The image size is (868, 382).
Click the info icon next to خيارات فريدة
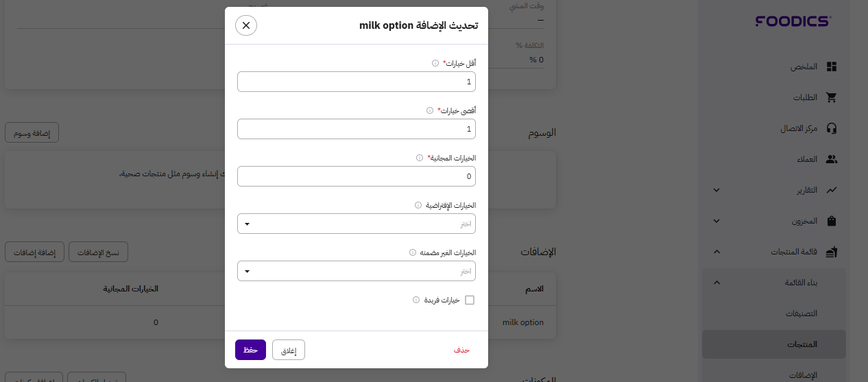tap(416, 300)
